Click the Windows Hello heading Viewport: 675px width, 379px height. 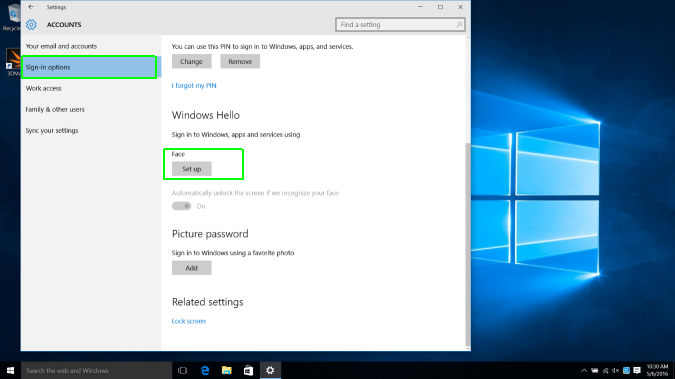(206, 115)
